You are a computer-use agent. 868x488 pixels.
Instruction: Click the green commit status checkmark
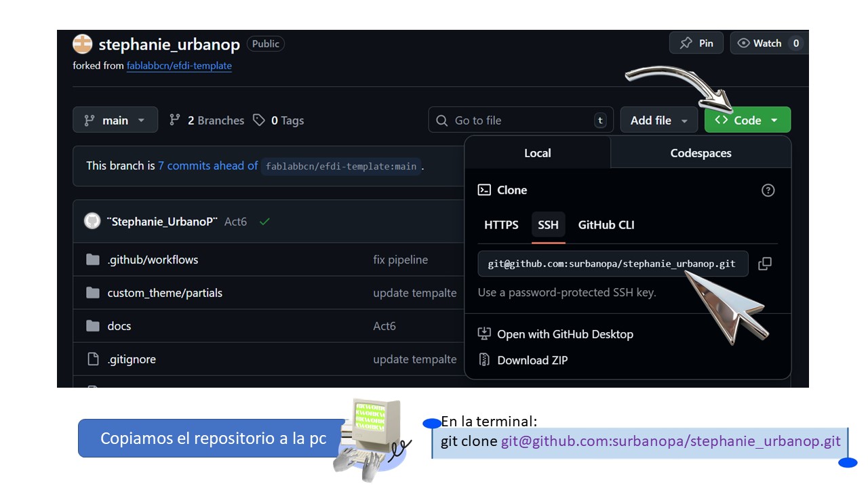[x=264, y=222]
